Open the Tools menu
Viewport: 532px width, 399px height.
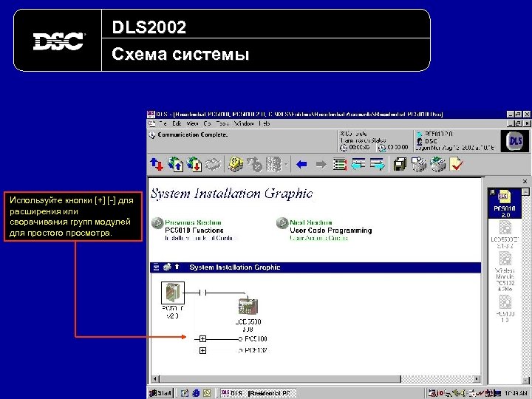(222, 124)
